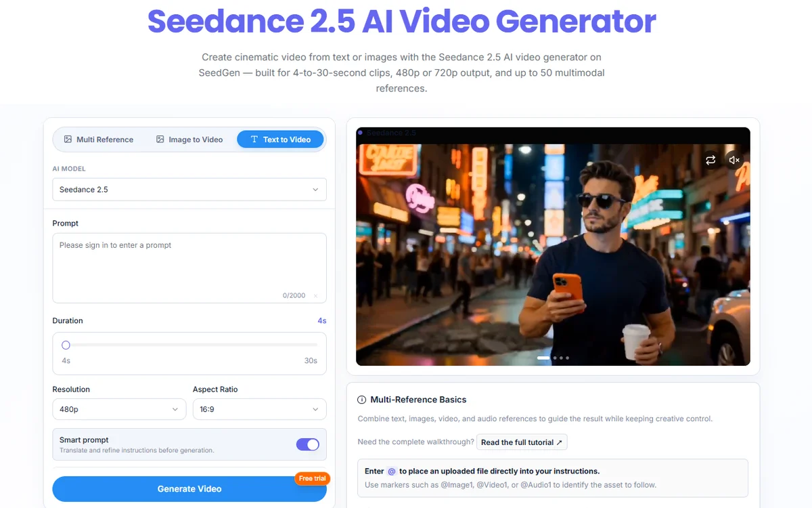Screen dimensions: 812x508
Task: Turn off the Smart prompt switch
Action: coord(308,444)
